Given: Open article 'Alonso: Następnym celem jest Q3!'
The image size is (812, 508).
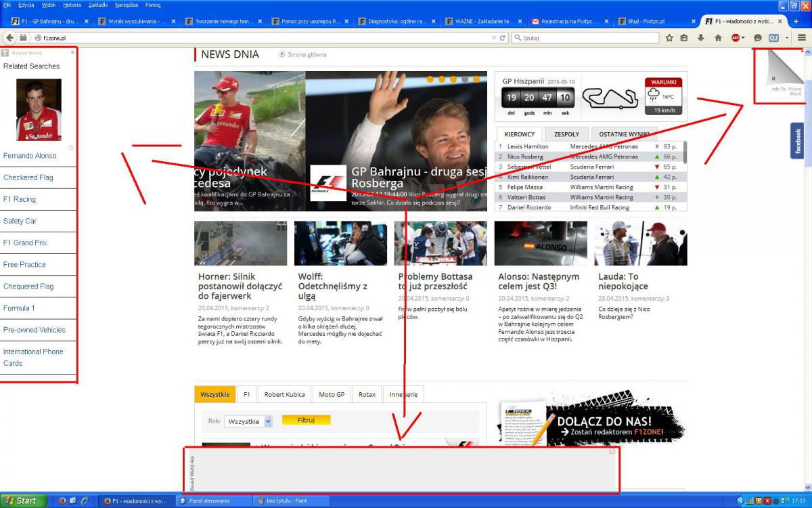Looking at the screenshot, I should 539,281.
